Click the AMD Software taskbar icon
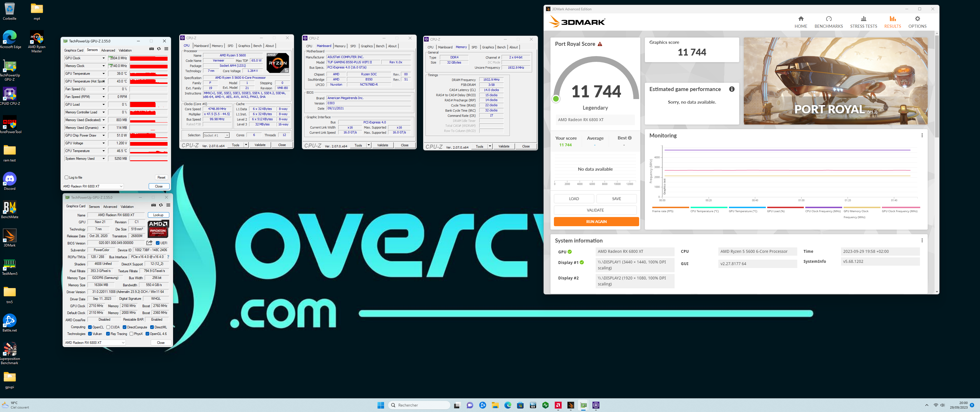980x412 pixels. click(558, 405)
